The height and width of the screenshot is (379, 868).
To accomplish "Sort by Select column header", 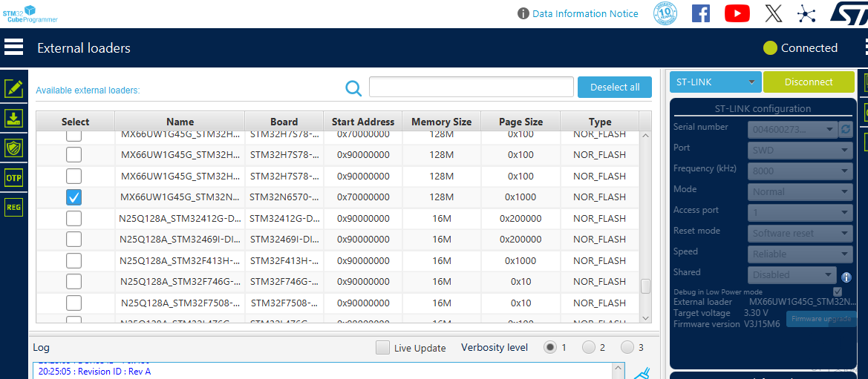I will (x=75, y=122).
